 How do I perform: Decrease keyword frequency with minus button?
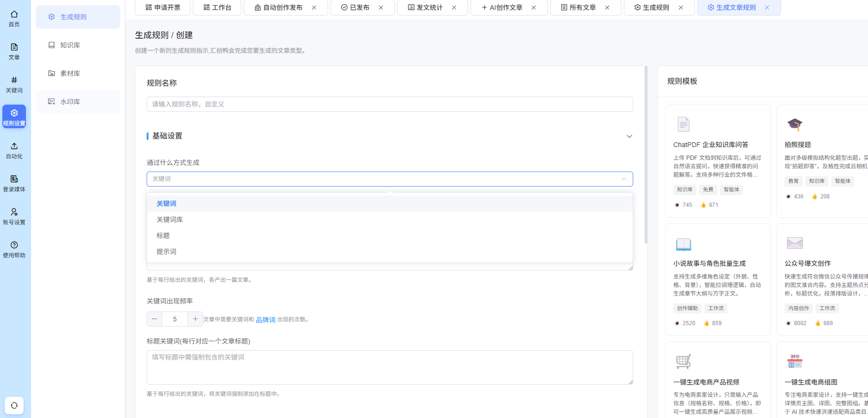[154, 319]
